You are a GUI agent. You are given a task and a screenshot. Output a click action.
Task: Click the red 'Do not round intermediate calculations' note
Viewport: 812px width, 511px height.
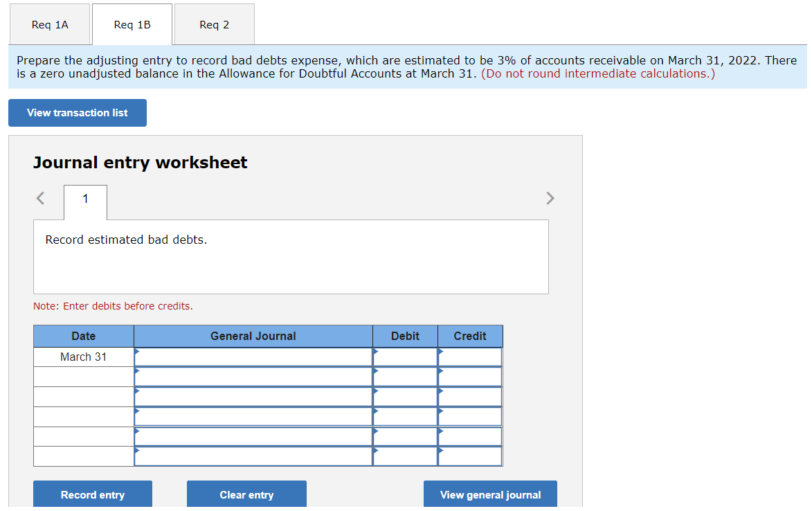pos(598,73)
